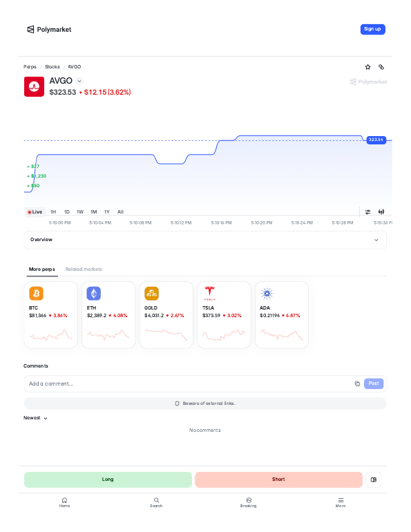The height and width of the screenshot is (532, 411).
Task: Click the red Short button
Action: pyautogui.click(x=278, y=479)
